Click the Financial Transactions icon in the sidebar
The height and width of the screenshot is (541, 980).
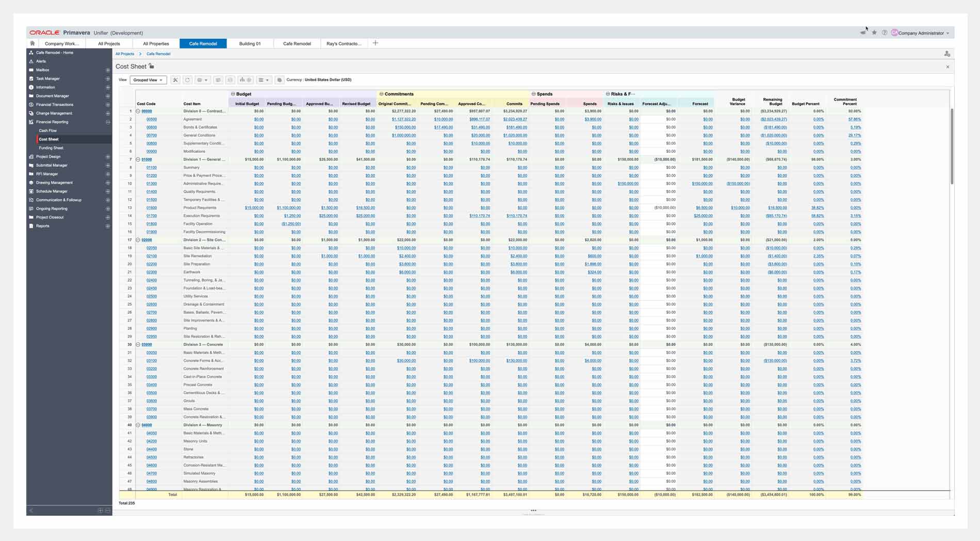pyautogui.click(x=31, y=104)
